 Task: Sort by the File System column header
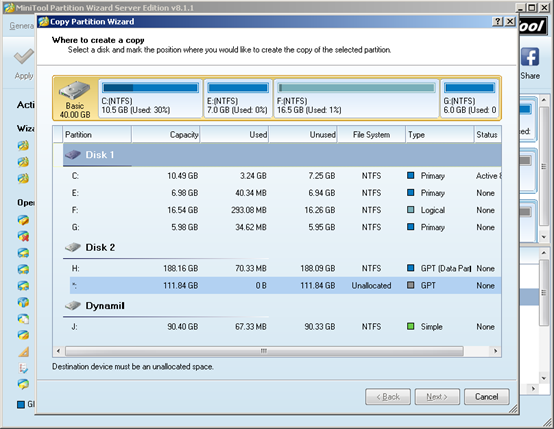click(371, 135)
